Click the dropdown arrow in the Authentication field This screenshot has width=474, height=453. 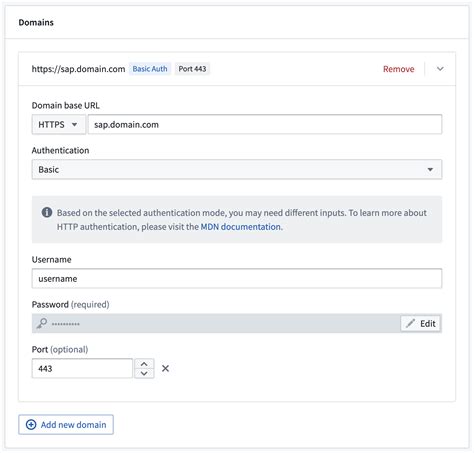click(x=430, y=170)
